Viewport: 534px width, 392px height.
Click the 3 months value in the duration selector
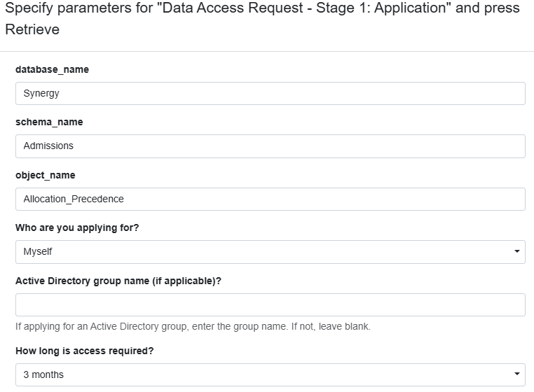click(43, 374)
